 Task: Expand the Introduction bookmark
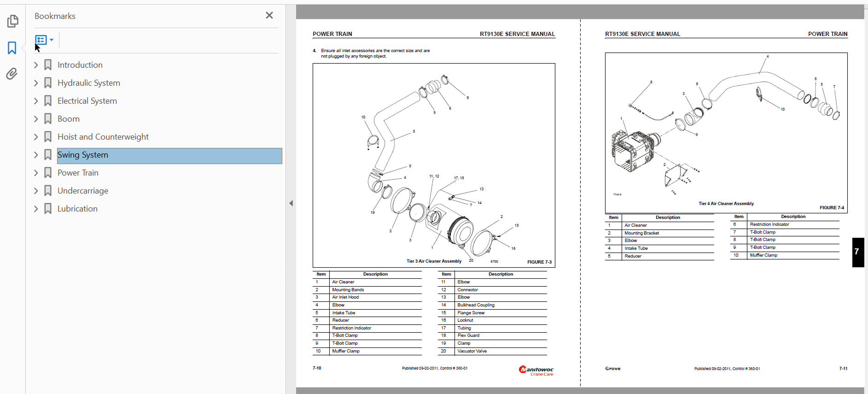pyautogui.click(x=36, y=65)
